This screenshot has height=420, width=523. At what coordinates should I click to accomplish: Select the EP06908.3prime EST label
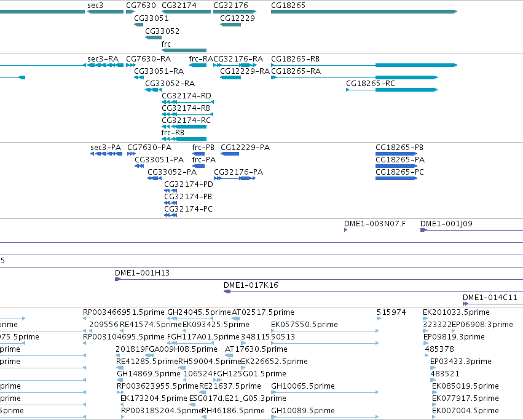[x=482, y=325]
